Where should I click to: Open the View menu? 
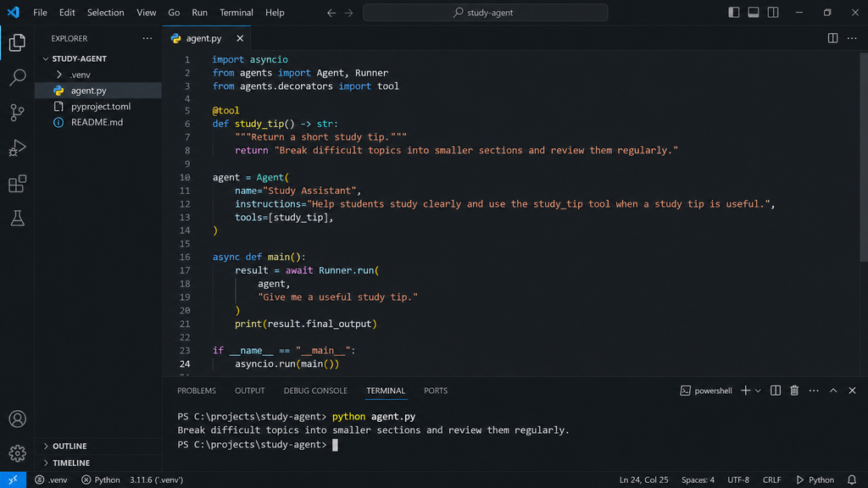(x=146, y=12)
